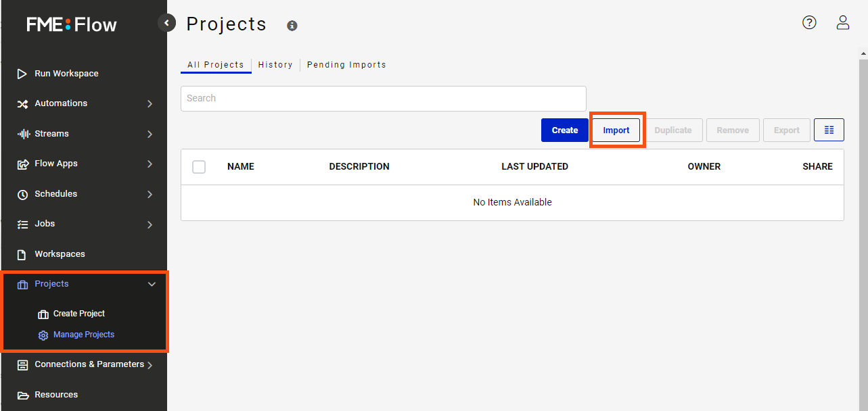Select Create Project in the sidebar
Screen dimensions: 868x411
[79, 314]
